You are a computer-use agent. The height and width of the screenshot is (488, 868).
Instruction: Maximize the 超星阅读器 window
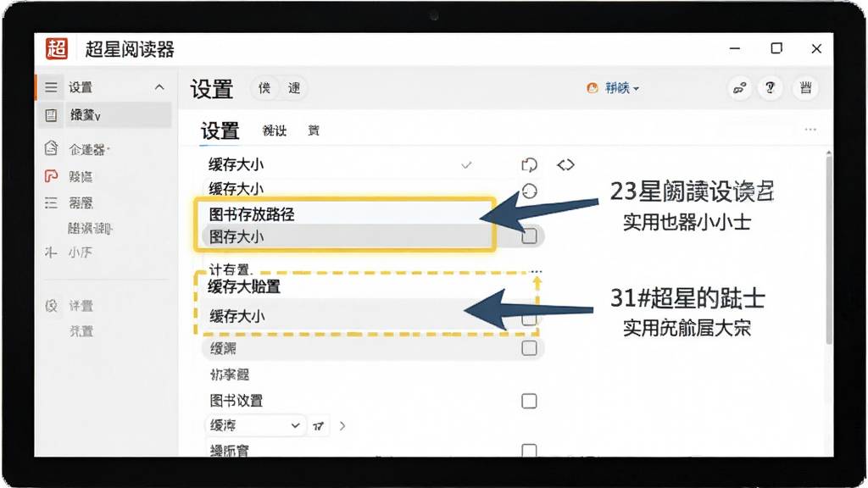click(776, 48)
